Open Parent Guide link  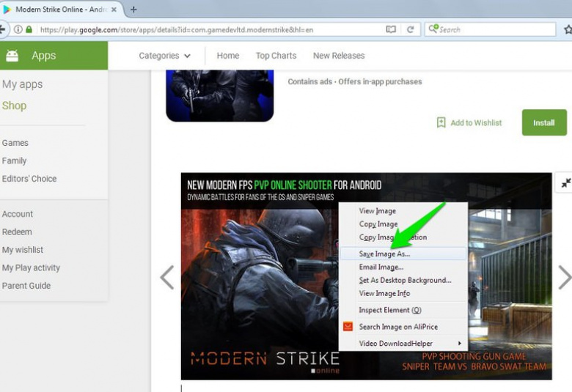click(26, 286)
